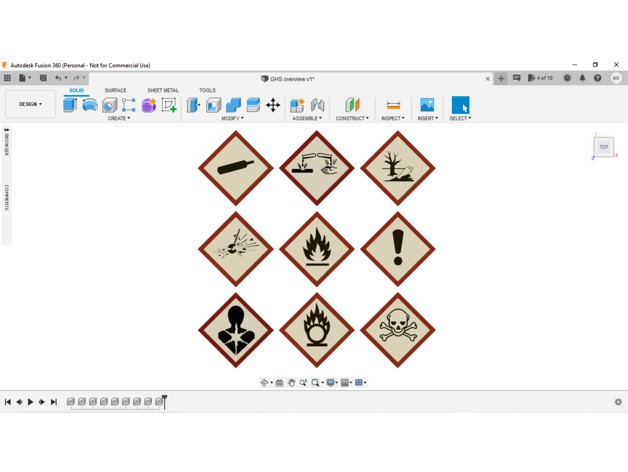Activate the Pan hand tool
The image size is (628, 472).
coord(291,383)
